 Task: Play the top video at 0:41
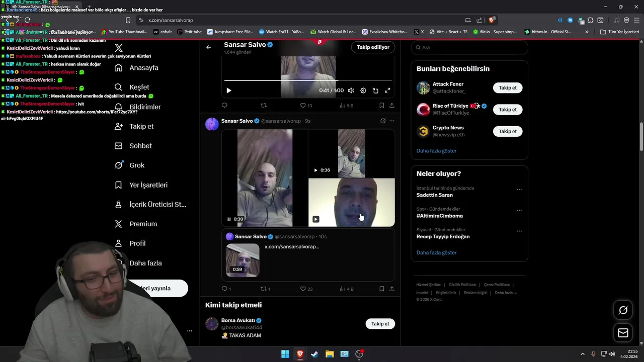[228, 90]
